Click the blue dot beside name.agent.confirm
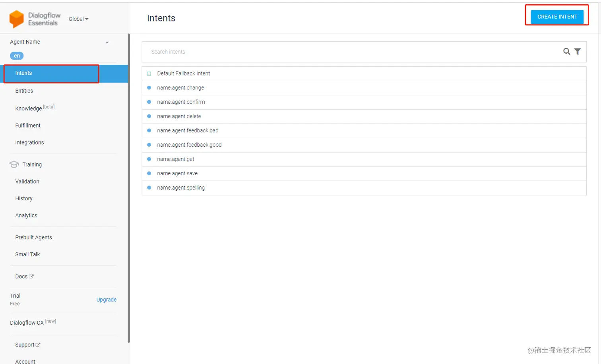The width and height of the screenshot is (601, 364). tap(149, 102)
